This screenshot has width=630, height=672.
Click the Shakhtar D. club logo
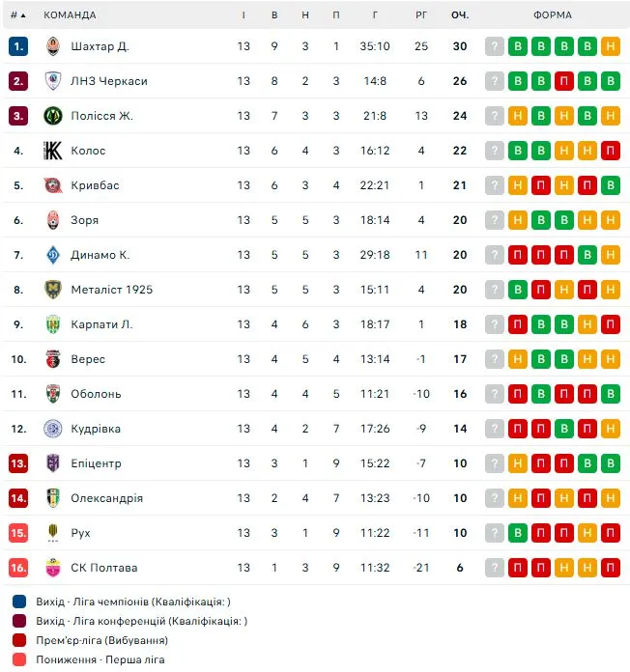[53, 46]
